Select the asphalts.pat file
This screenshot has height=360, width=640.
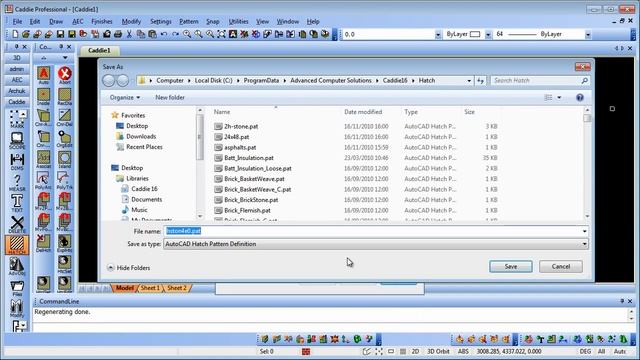click(x=240, y=147)
